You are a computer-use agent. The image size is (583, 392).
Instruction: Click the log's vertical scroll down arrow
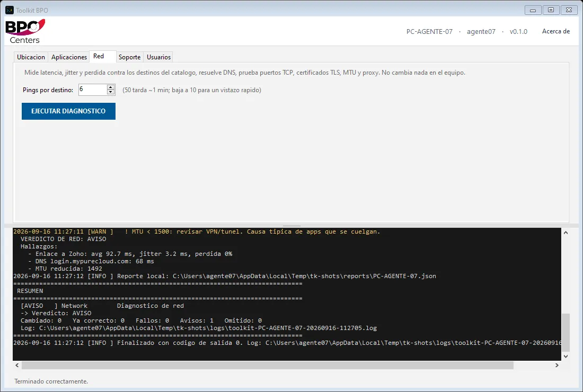tap(566, 357)
